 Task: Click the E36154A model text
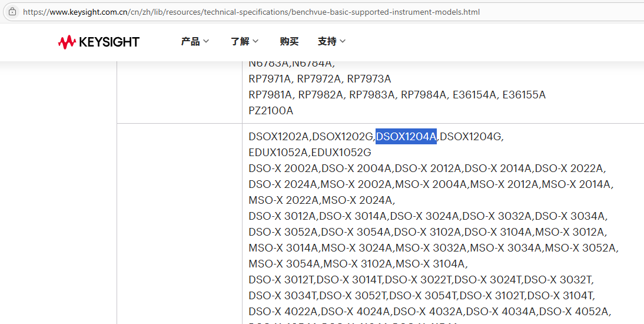pyautogui.click(x=474, y=95)
